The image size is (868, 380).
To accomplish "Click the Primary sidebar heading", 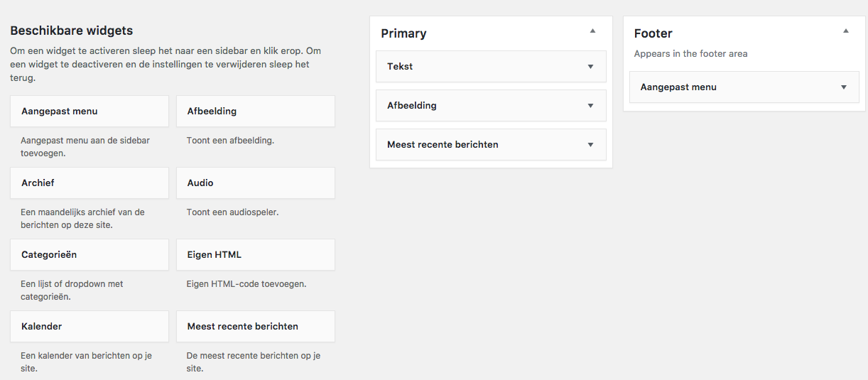I will [x=403, y=33].
